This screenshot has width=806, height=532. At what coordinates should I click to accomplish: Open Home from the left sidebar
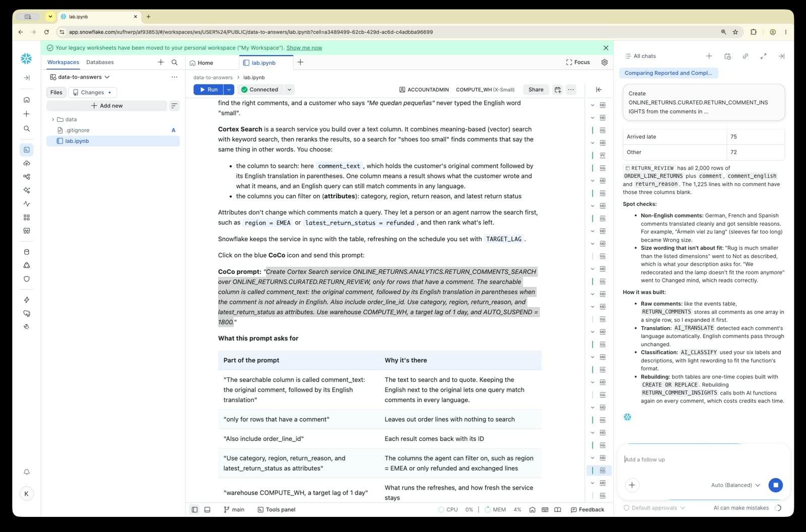tap(27, 100)
